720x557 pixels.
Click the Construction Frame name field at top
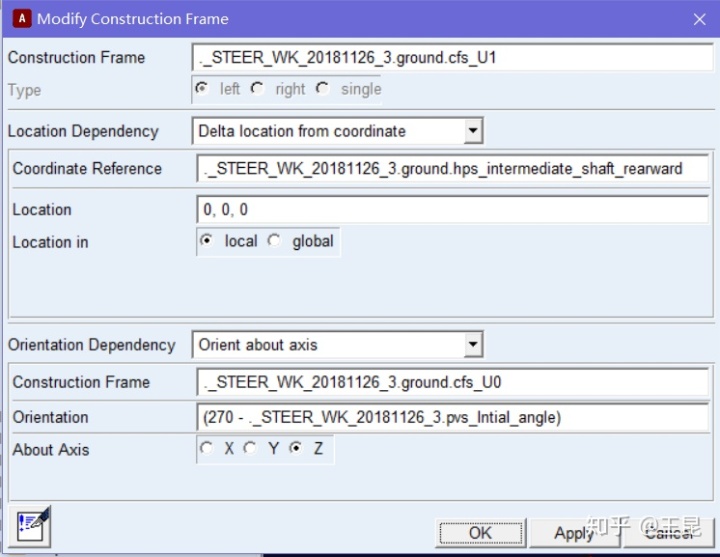[450, 58]
